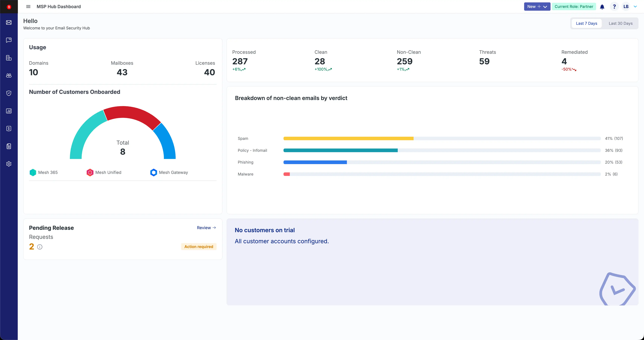Click the blue Phishing progress bar
Viewport: 644px width, 340px height.
click(315, 162)
